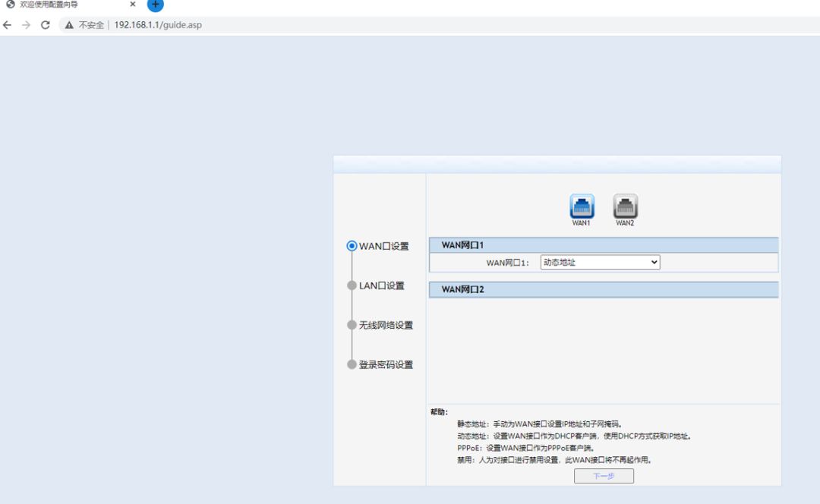Image resolution: width=820 pixels, height=504 pixels.
Task: Click the 静态地址 help line
Action: pyautogui.click(x=541, y=424)
